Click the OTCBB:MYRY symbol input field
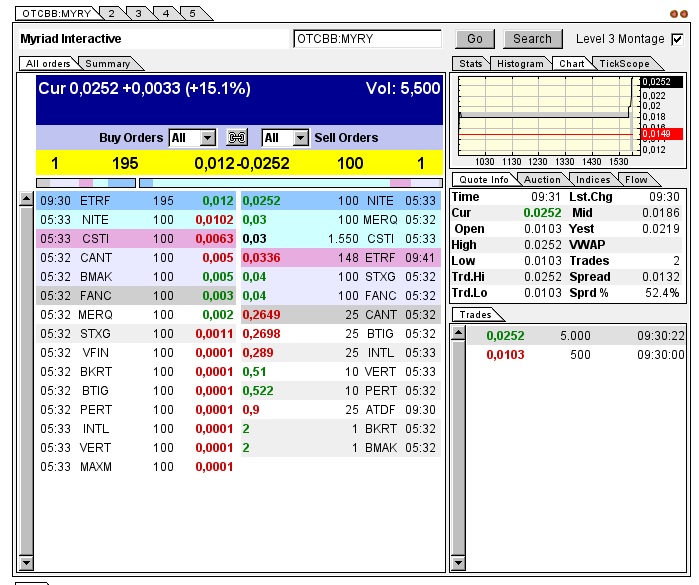Viewport: 699px width, 585px height. 367,39
